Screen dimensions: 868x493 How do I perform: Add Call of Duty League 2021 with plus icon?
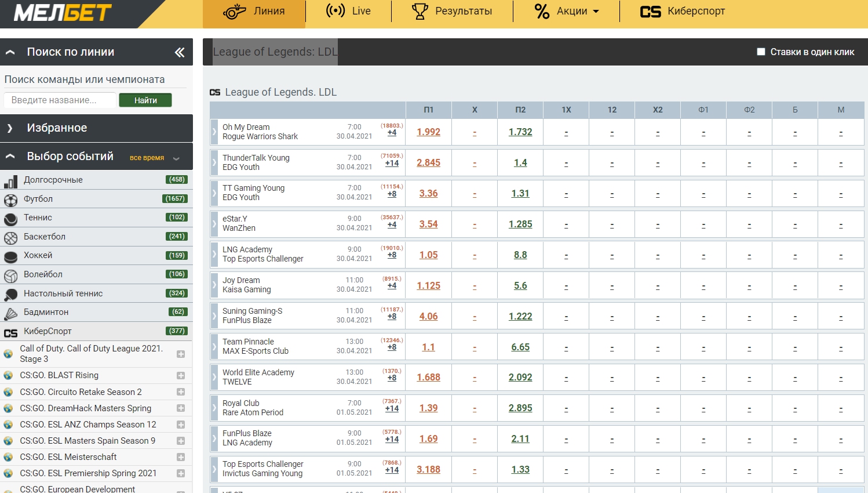pyautogui.click(x=181, y=354)
